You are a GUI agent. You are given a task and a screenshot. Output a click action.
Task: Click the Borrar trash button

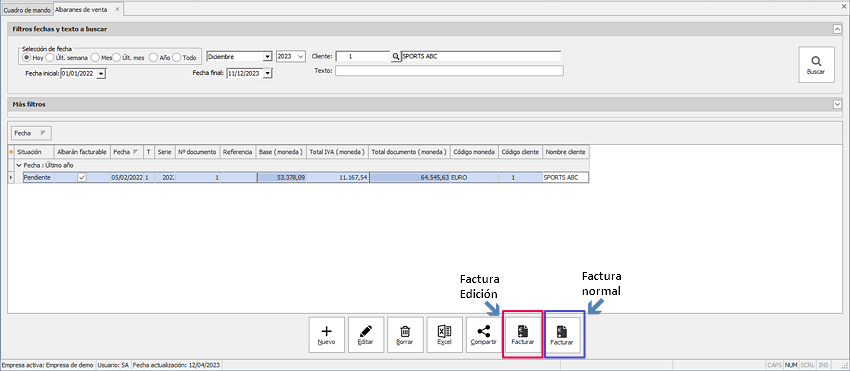(405, 335)
